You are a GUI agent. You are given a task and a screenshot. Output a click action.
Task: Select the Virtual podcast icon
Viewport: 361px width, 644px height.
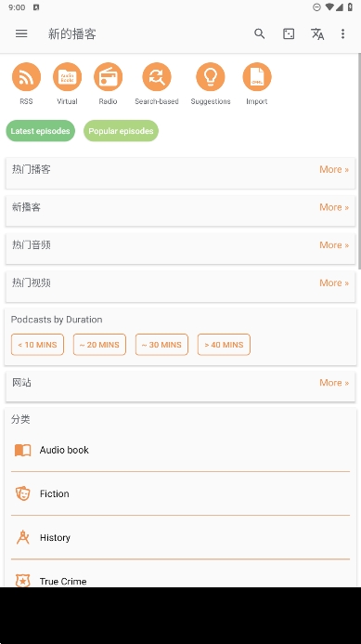[67, 77]
